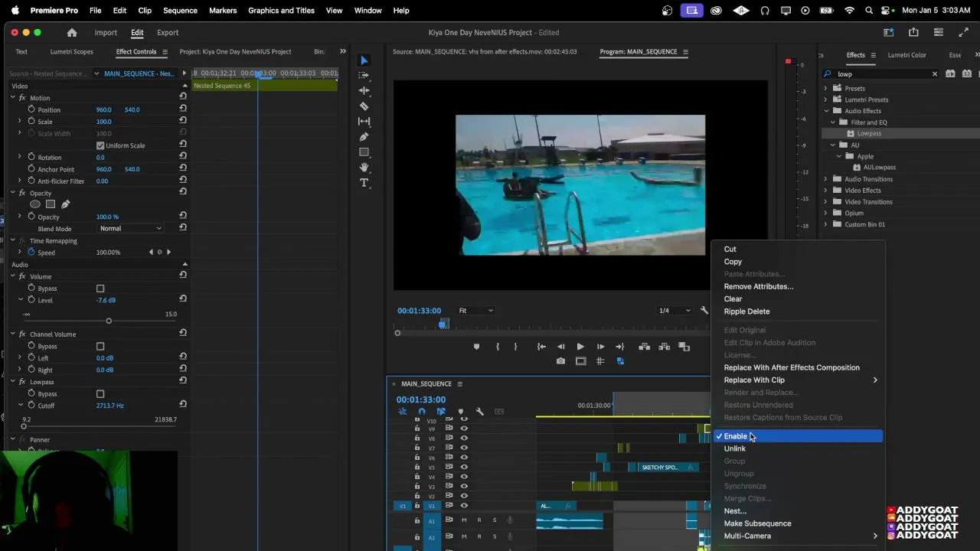Image resolution: width=980 pixels, height=551 pixels.
Task: Mute audio track A1
Action: pyautogui.click(x=464, y=520)
